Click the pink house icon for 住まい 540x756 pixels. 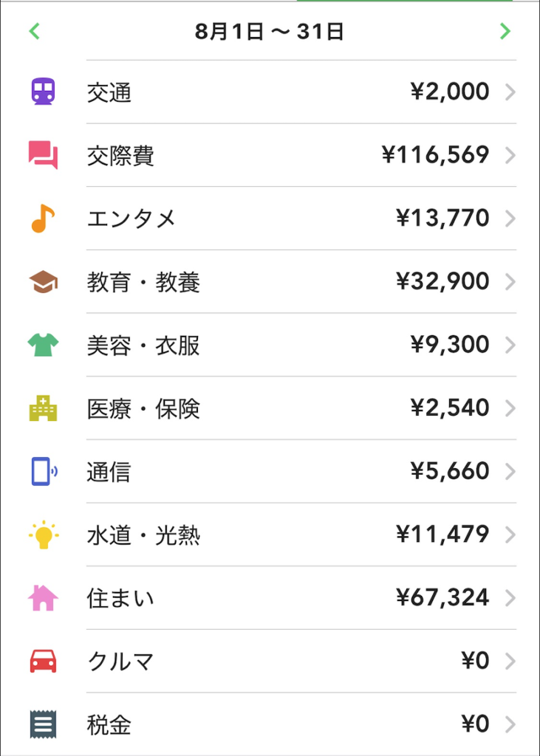pos(43,597)
